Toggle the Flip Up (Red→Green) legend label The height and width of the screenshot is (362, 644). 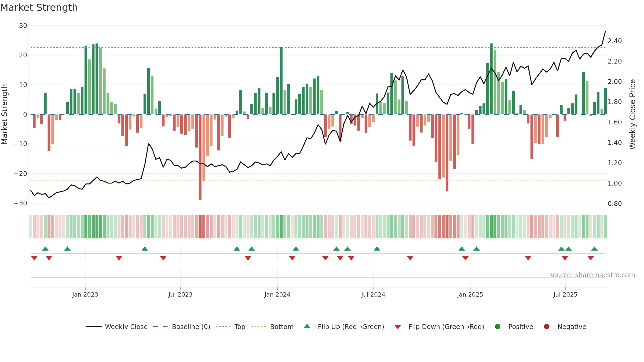point(351,327)
